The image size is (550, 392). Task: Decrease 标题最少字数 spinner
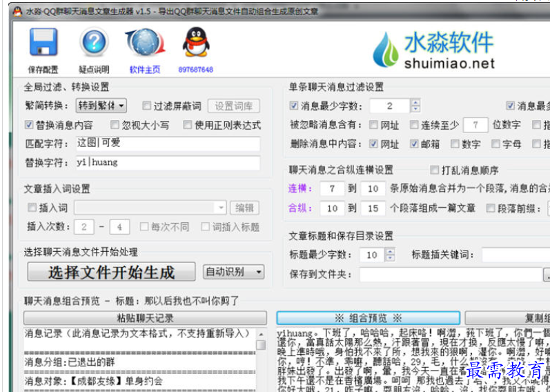[x=390, y=258]
